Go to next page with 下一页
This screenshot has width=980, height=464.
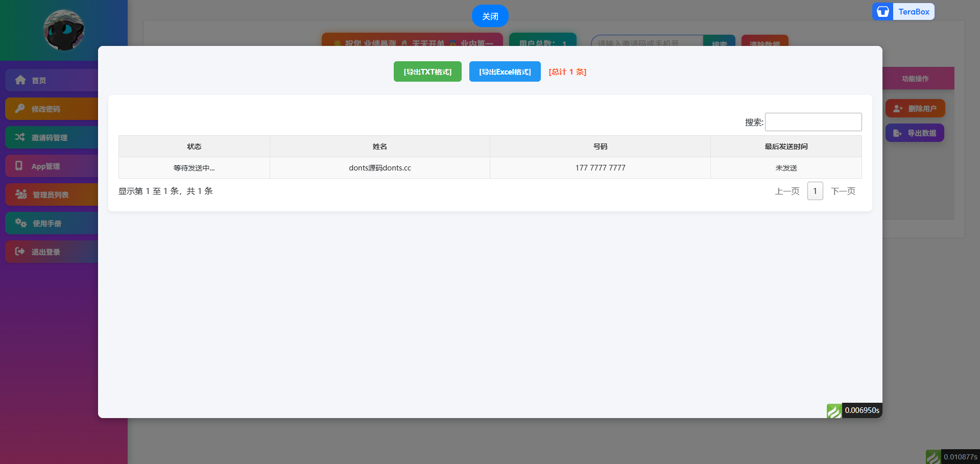(843, 191)
